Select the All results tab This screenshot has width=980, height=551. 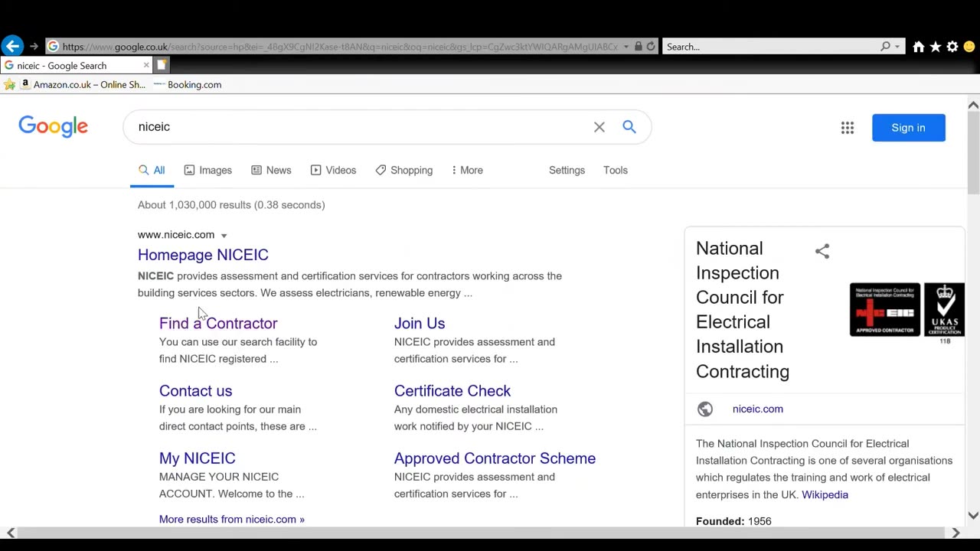pyautogui.click(x=152, y=170)
